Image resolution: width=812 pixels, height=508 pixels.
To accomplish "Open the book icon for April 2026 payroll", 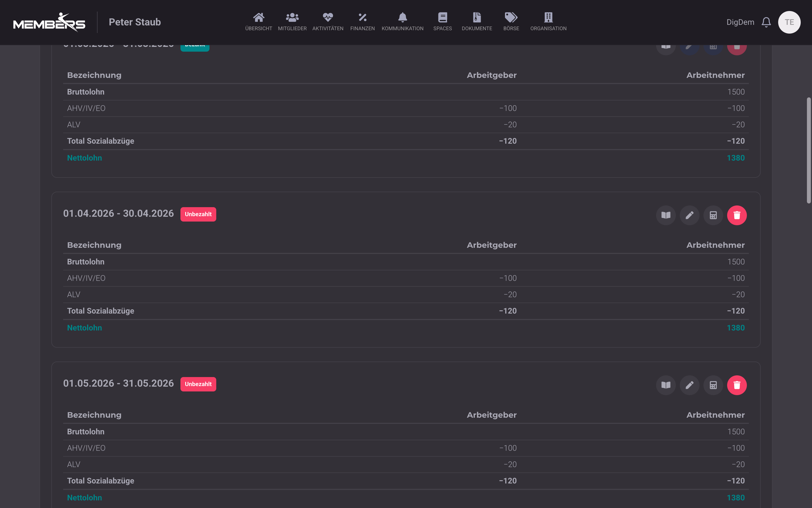I will pos(666,215).
